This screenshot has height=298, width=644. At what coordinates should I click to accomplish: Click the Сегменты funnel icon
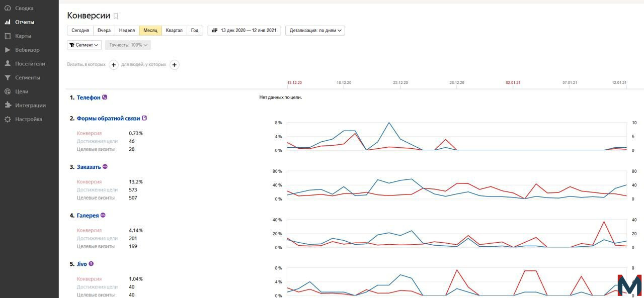coord(8,78)
